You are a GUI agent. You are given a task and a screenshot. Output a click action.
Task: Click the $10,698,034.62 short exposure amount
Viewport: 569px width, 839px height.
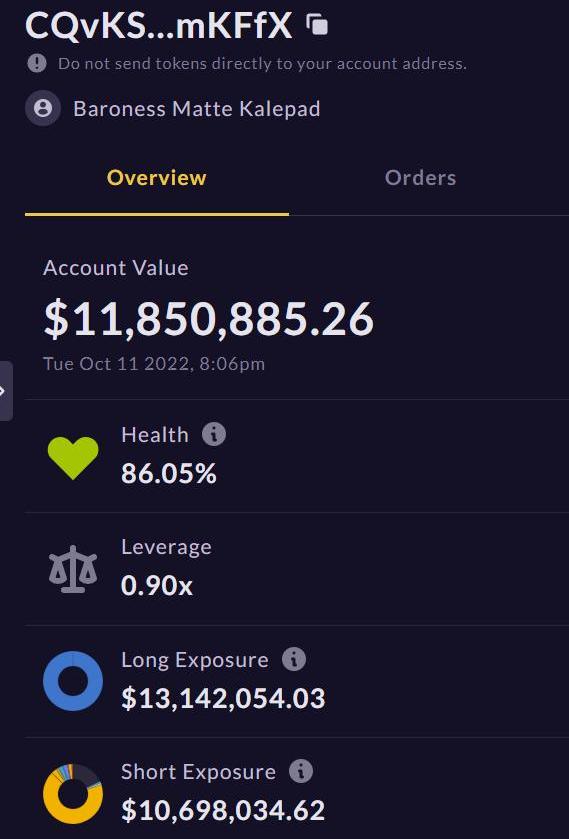[x=223, y=810]
